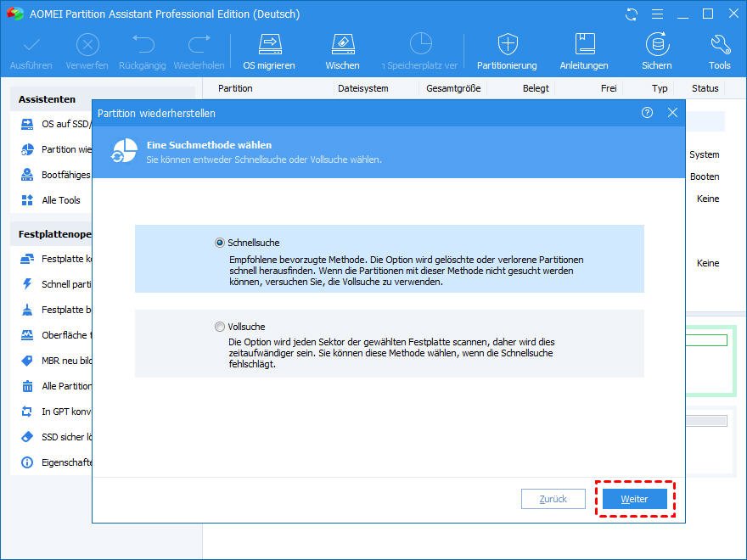
Task: Click the Status column header
Action: click(x=705, y=88)
